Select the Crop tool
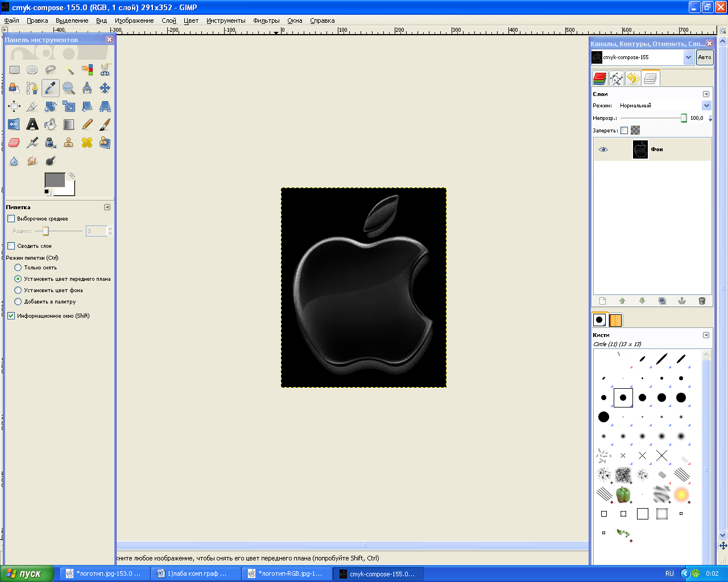This screenshot has width=728, height=582. [32, 106]
